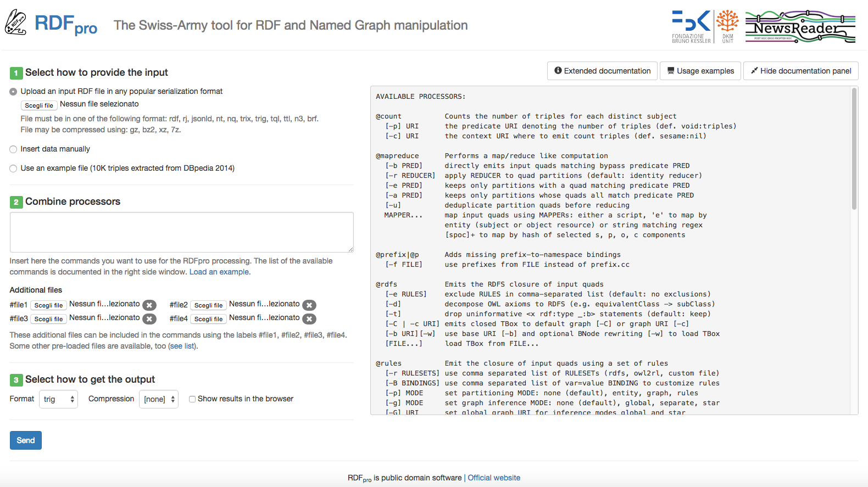This screenshot has width=868, height=487.
Task: Select the upload an input RDF file option
Action: 13,92
